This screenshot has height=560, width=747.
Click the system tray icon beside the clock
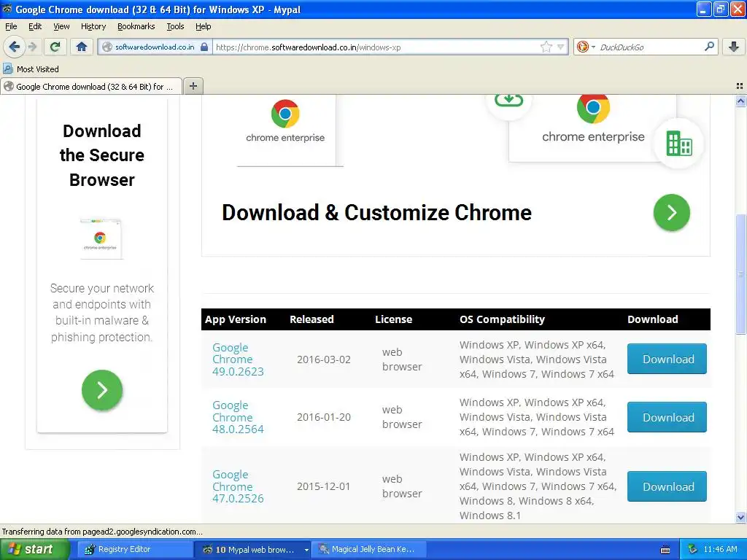692,549
